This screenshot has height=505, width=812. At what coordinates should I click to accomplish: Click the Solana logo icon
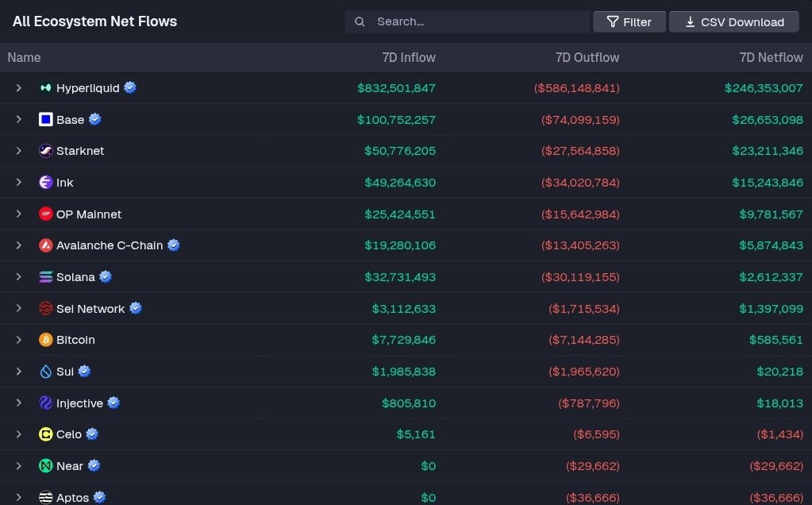45,277
